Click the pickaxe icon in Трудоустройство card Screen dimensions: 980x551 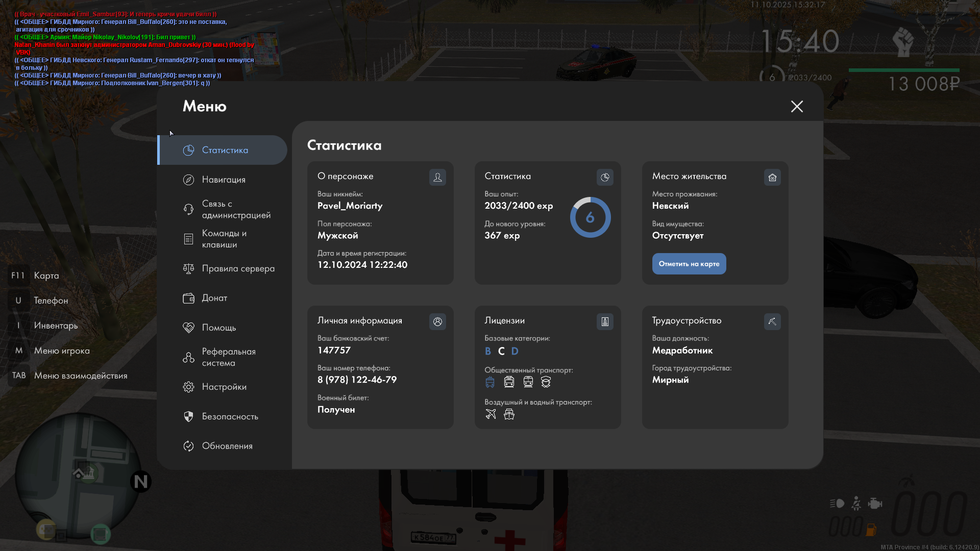point(772,321)
